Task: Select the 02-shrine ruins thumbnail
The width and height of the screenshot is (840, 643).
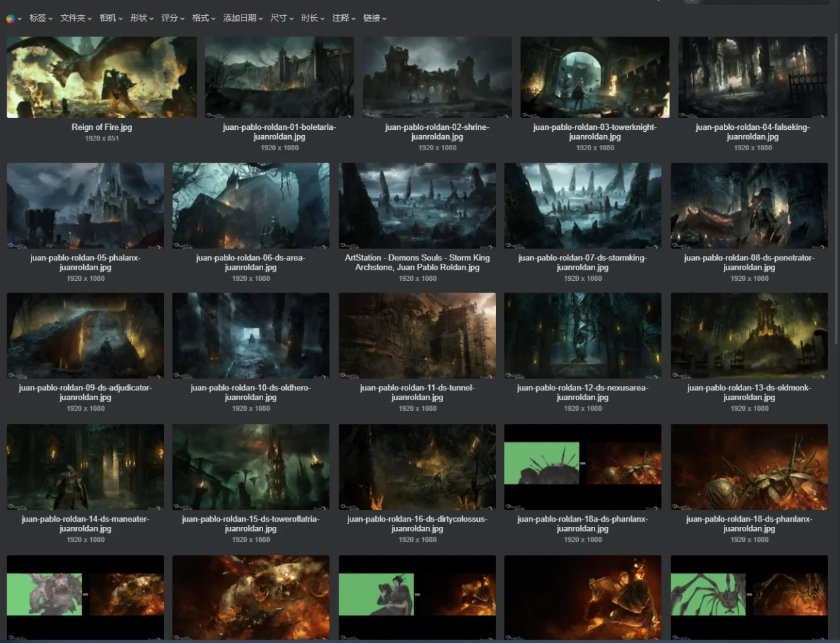Action: (437, 77)
